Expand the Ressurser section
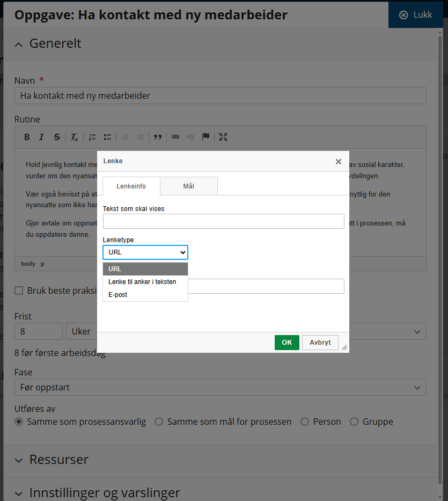Screen dimensions: 448x501 pos(19,460)
